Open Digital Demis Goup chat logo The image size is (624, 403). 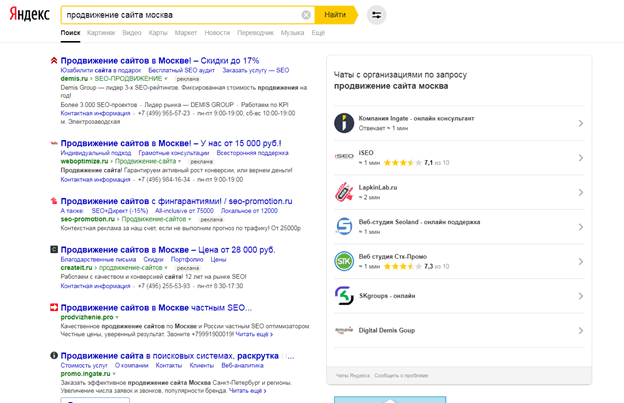[344, 330]
